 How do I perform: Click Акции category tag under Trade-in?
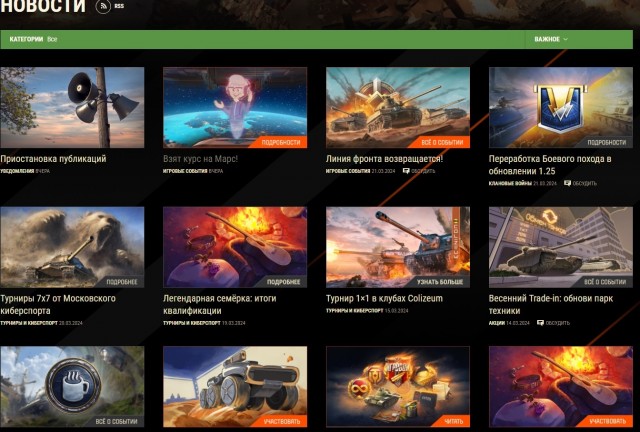tap(497, 323)
